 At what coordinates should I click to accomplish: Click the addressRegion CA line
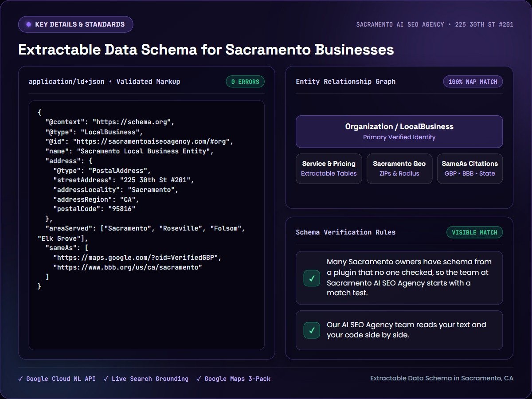point(96,200)
